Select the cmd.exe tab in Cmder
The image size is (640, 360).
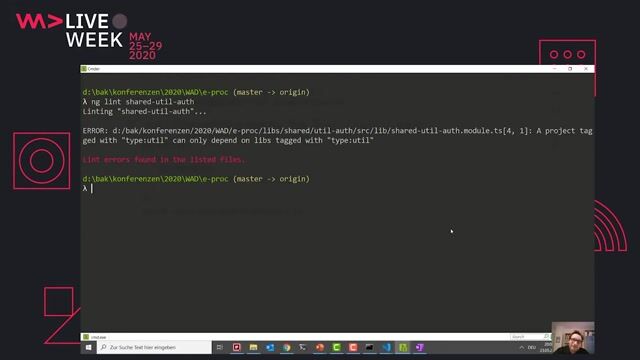pos(95,337)
